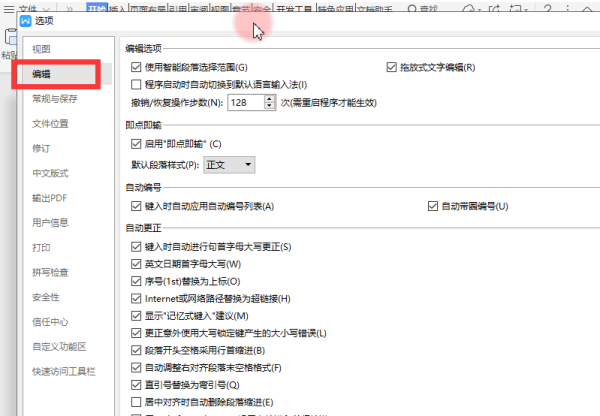Image resolution: width=600 pixels, height=416 pixels.
Task: Switch to the 输出PDF settings page
Action: tap(50, 198)
